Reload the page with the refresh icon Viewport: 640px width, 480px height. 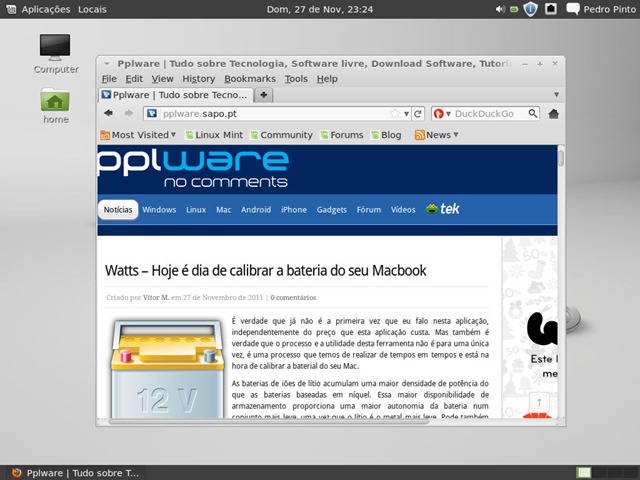coord(418,114)
